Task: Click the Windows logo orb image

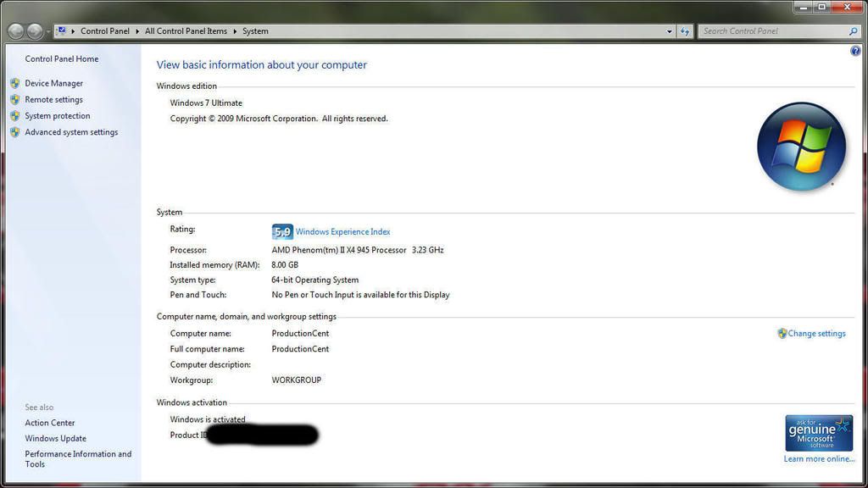Action: click(802, 147)
